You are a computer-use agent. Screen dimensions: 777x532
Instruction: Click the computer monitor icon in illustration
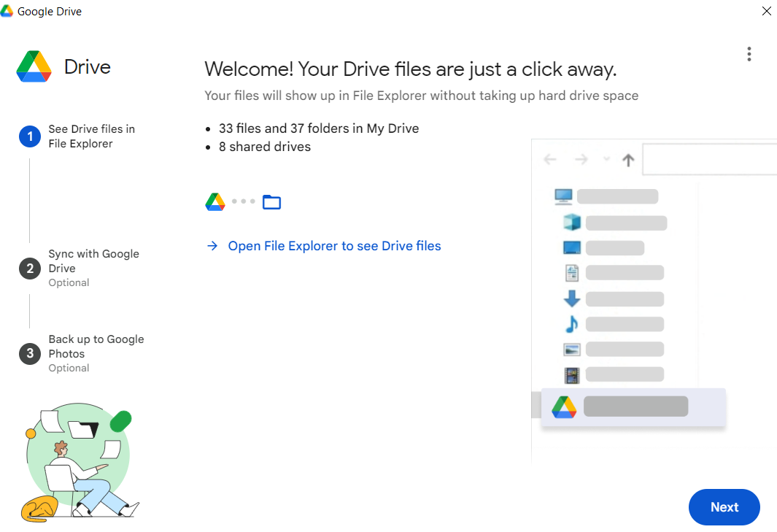pos(563,196)
